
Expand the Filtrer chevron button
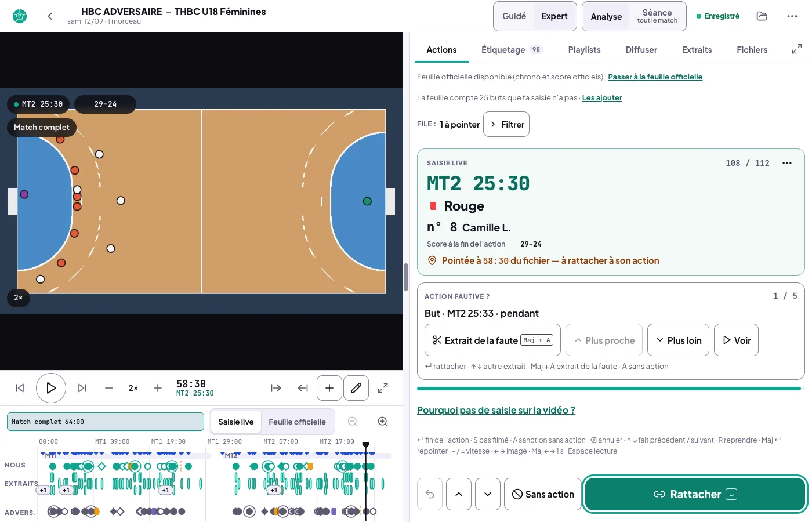point(506,124)
